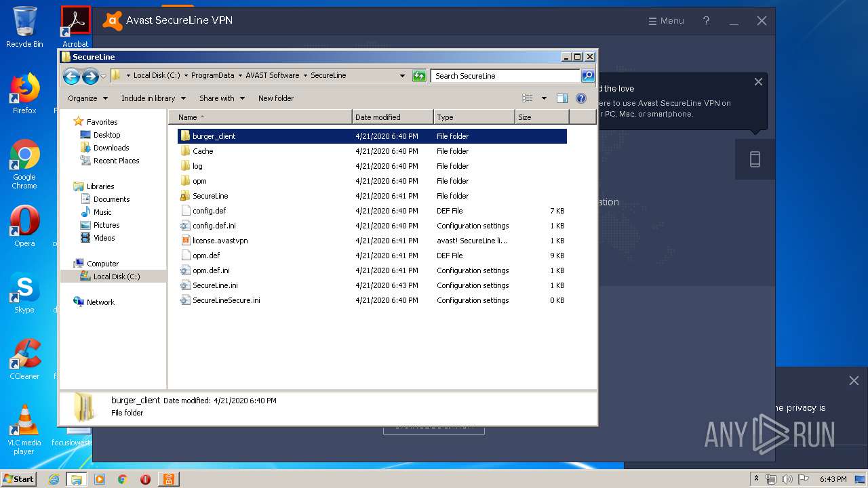This screenshot has height=488, width=868.
Task: Sort by the Size column header
Action: (542, 117)
